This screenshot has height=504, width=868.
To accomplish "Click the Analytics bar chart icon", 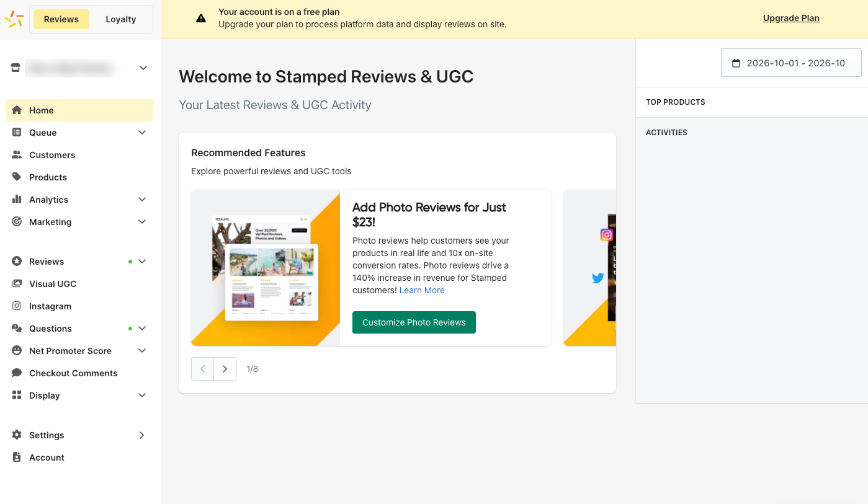I will click(x=17, y=200).
